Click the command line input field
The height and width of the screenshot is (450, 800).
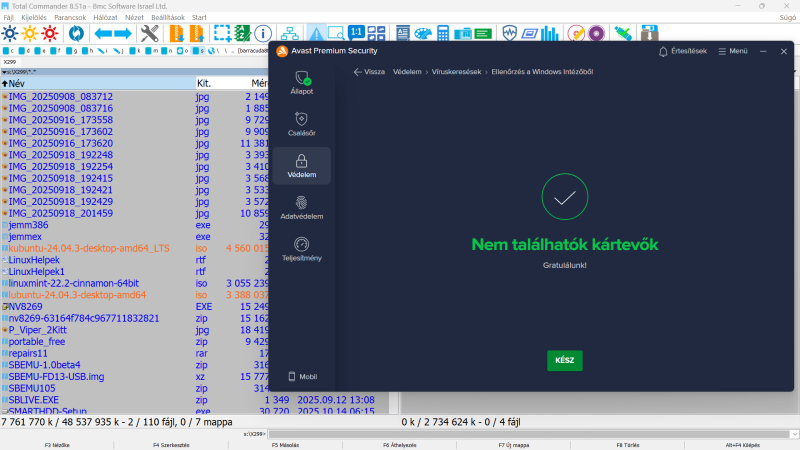(529, 434)
